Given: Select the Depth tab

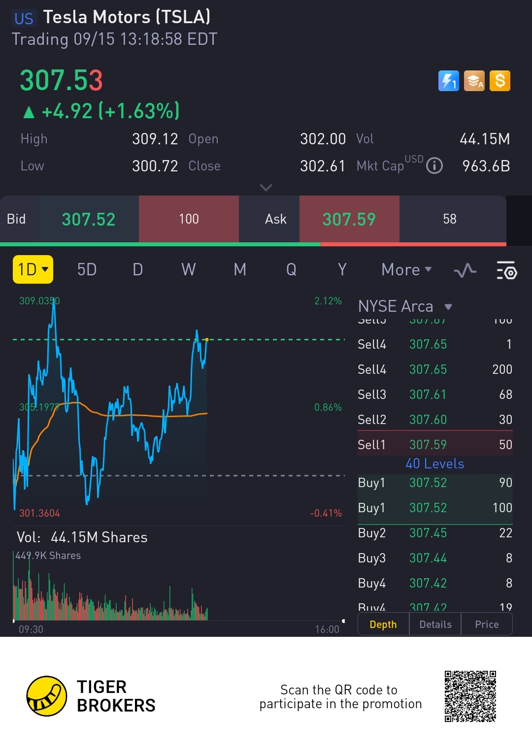Looking at the screenshot, I should tap(383, 624).
